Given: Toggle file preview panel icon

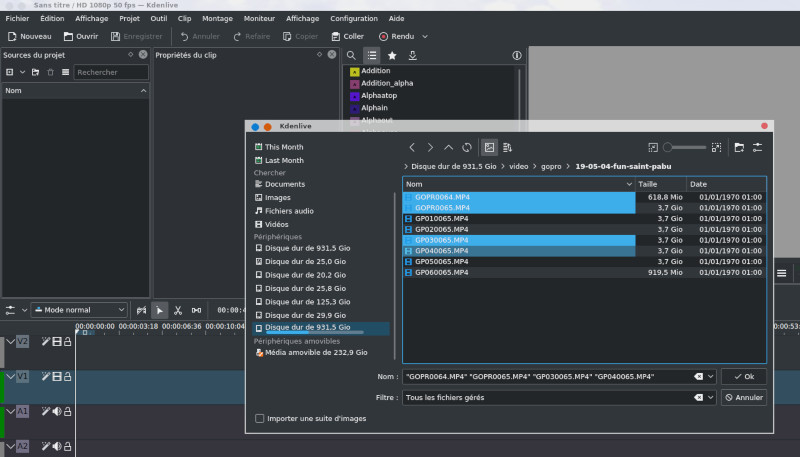Looking at the screenshot, I should tap(489, 147).
